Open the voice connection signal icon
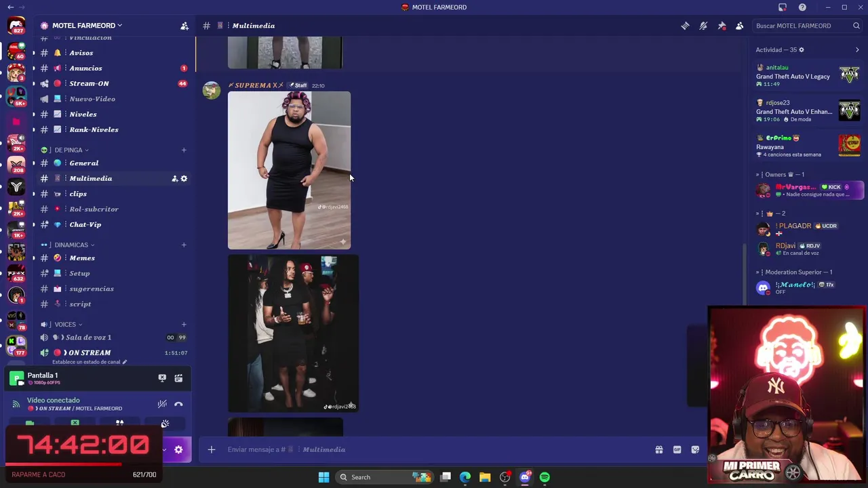Screen dimensions: 868x488 tap(16, 404)
